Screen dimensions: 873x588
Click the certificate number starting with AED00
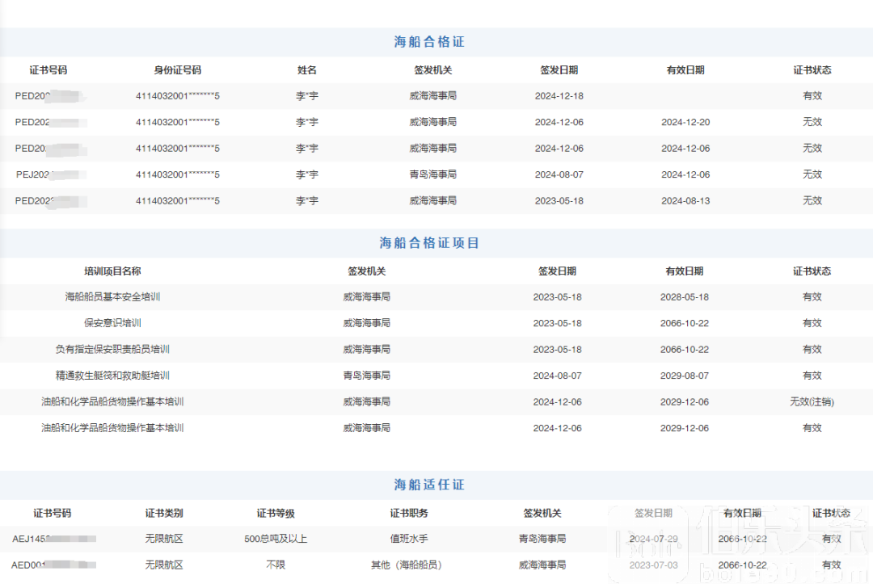coord(53,565)
